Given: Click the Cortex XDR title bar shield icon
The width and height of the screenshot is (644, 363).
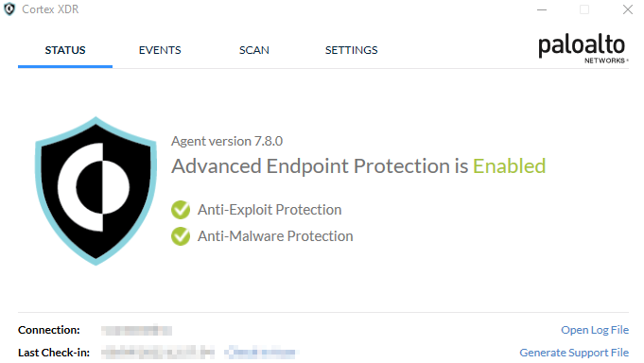Looking at the screenshot, I should tap(9, 9).
